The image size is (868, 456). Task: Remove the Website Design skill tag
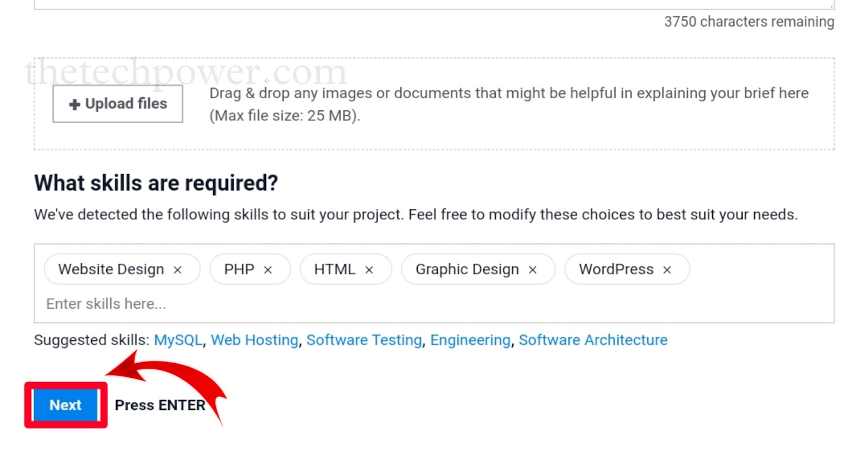pos(177,270)
